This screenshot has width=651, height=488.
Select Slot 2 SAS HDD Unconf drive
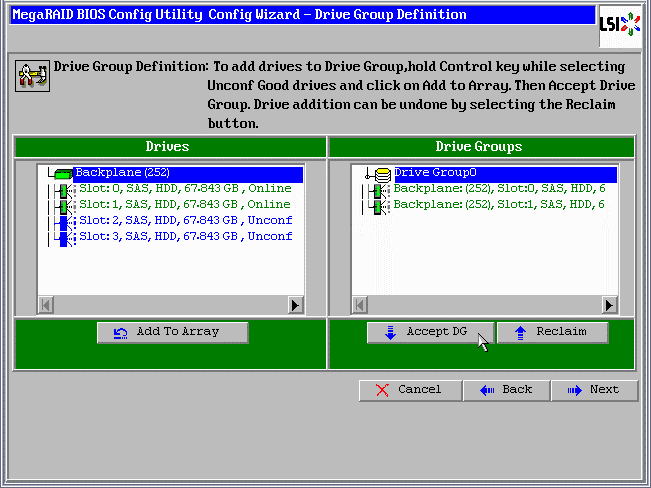coord(185,221)
